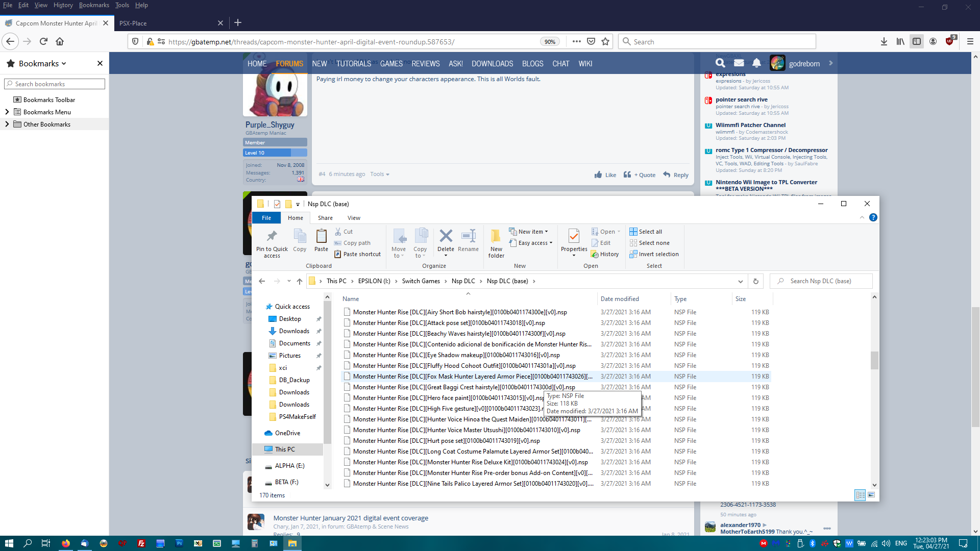
Task: Tick checkbox for Airy Short Bob hairstyle file
Action: coord(347,312)
